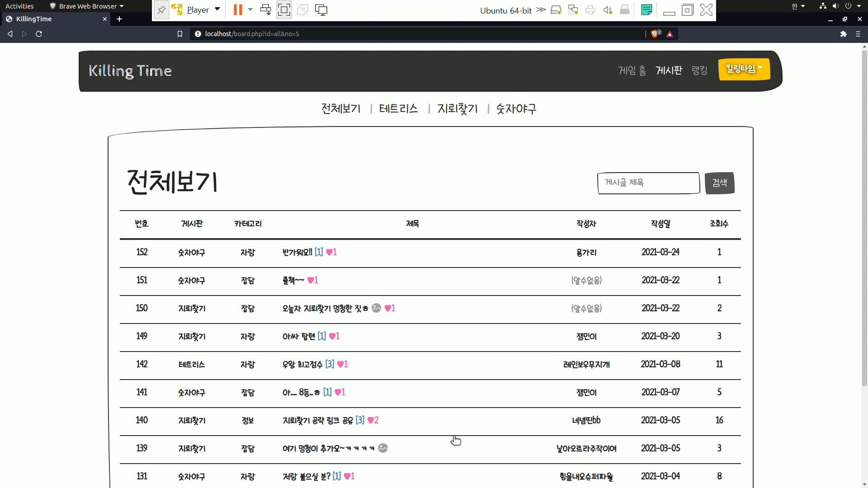Click the system volume icon
The width and height of the screenshot is (868, 488).
pyautogui.click(x=835, y=6)
